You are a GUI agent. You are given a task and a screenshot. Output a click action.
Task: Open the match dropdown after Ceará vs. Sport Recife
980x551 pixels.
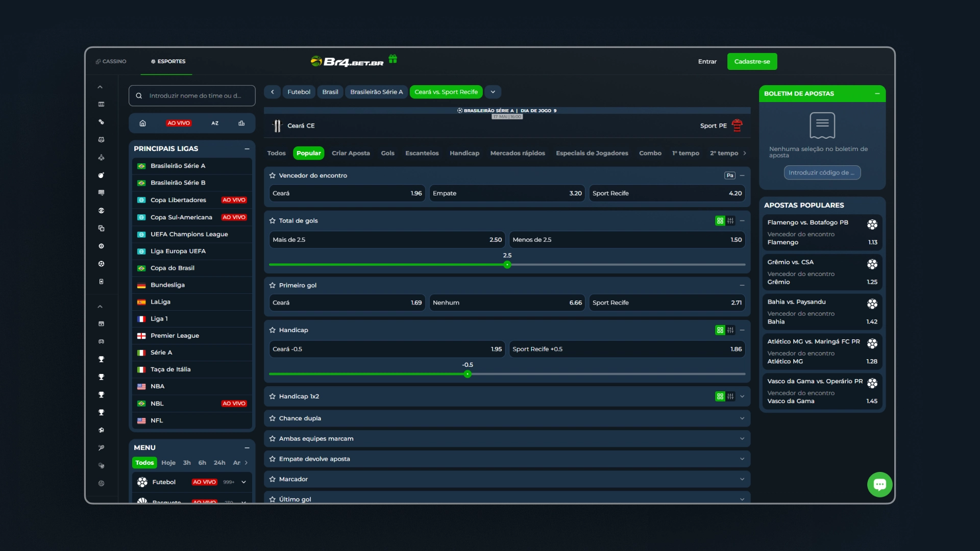[x=493, y=92]
